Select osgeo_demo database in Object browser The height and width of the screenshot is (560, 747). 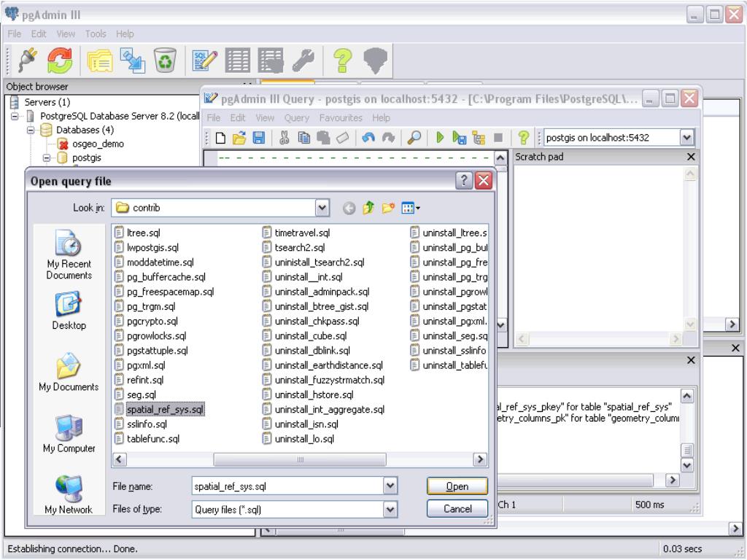tap(90, 144)
